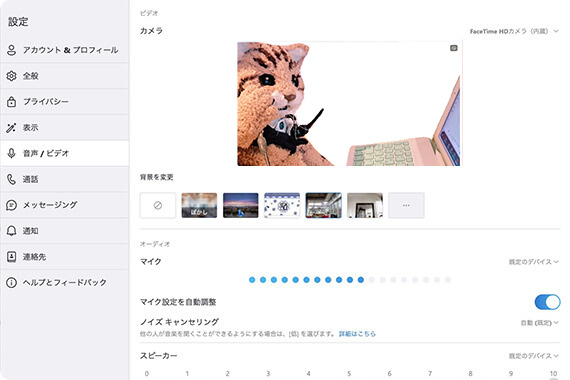Image resolution: width=570 pixels, height=380 pixels.
Task: Click the オーディオ section heading
Action: 155,244
